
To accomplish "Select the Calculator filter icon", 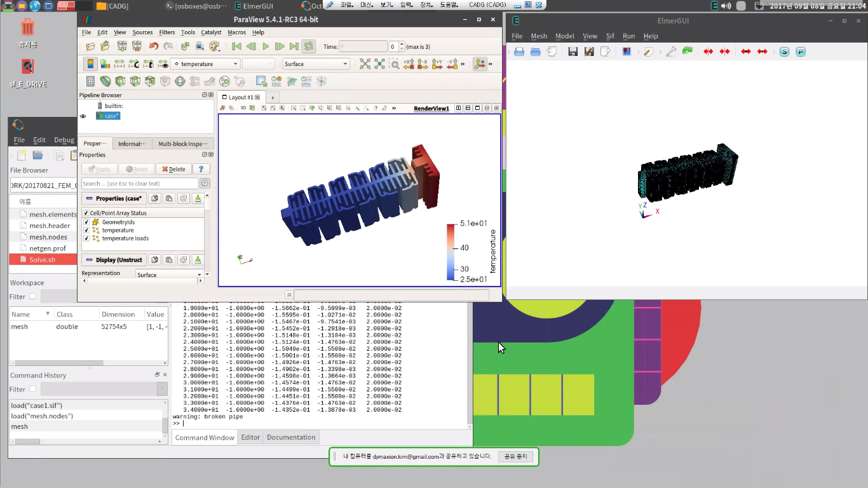I will click(90, 81).
